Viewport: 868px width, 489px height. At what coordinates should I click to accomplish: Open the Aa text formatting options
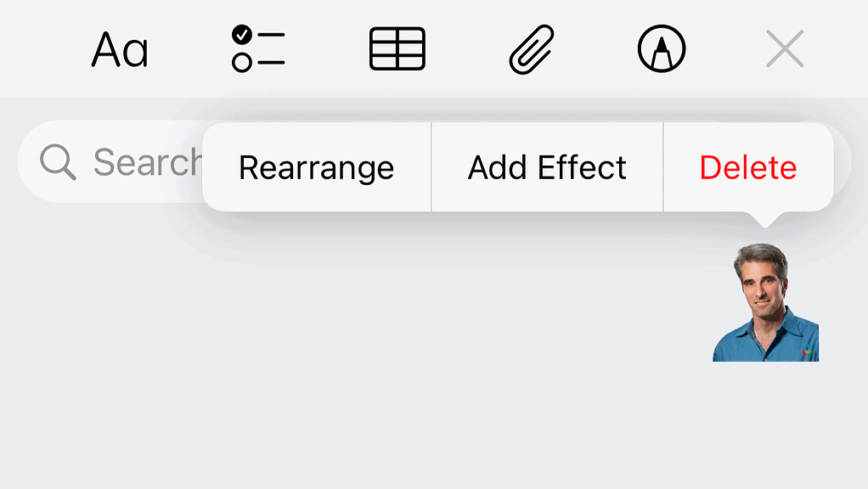[119, 48]
